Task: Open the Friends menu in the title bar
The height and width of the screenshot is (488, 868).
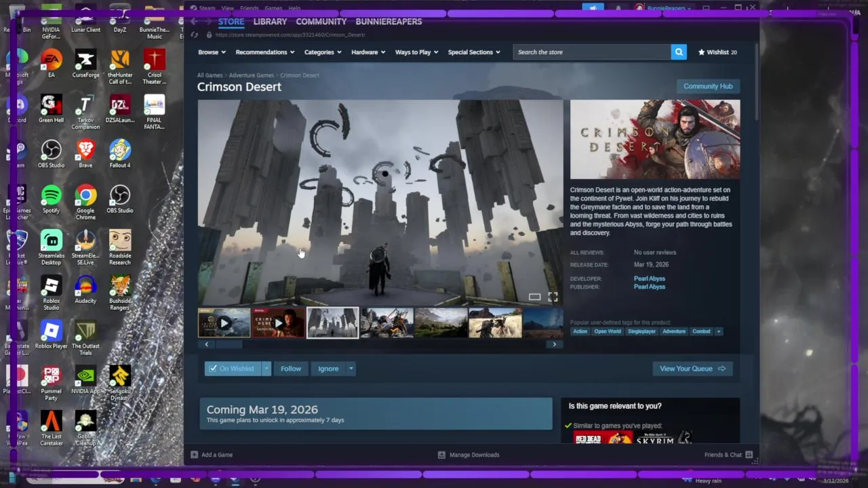Action: tap(249, 8)
